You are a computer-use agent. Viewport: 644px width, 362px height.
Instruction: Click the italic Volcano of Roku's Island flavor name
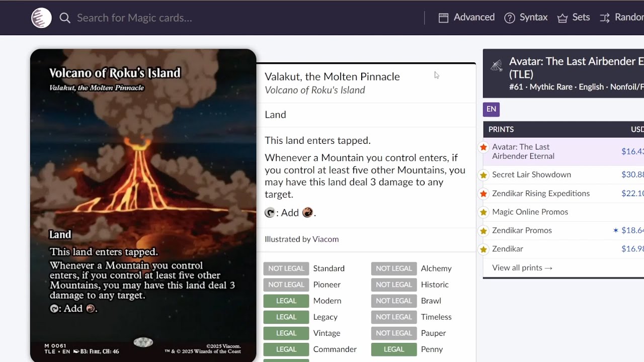315,90
